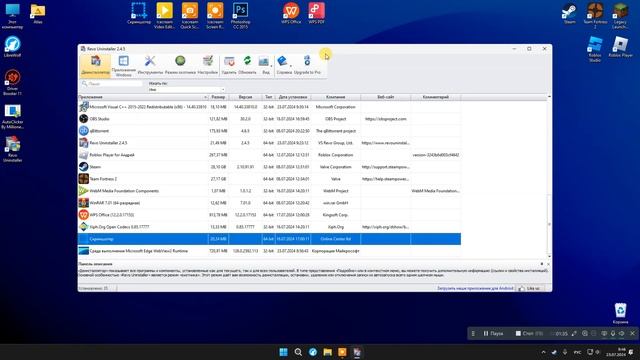Sort list by Install Date column header

293,97
